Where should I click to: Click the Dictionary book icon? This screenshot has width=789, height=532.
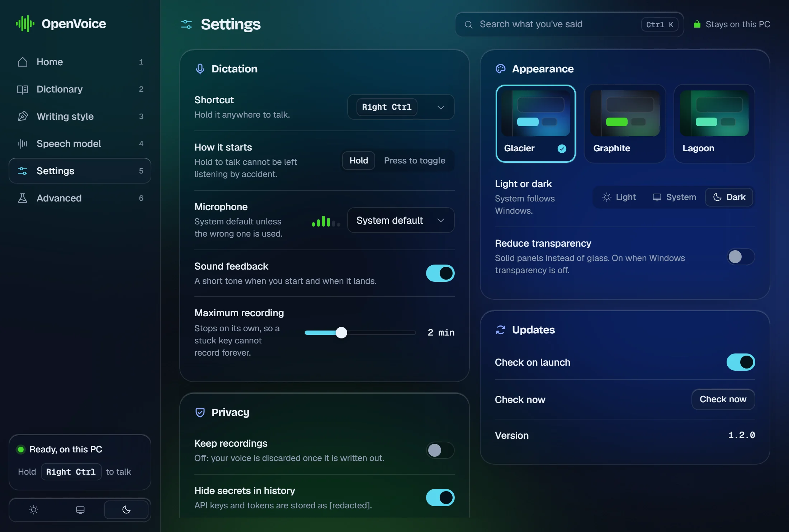23,89
